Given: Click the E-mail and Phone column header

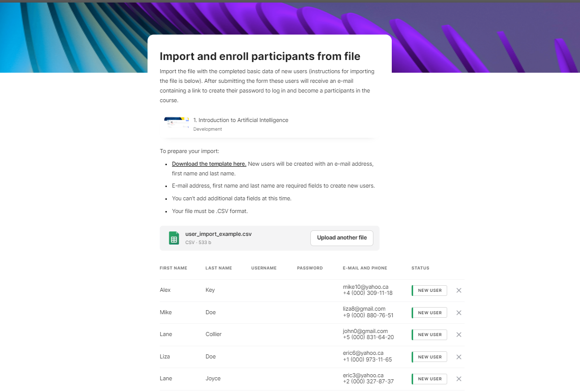Looking at the screenshot, I should point(365,268).
